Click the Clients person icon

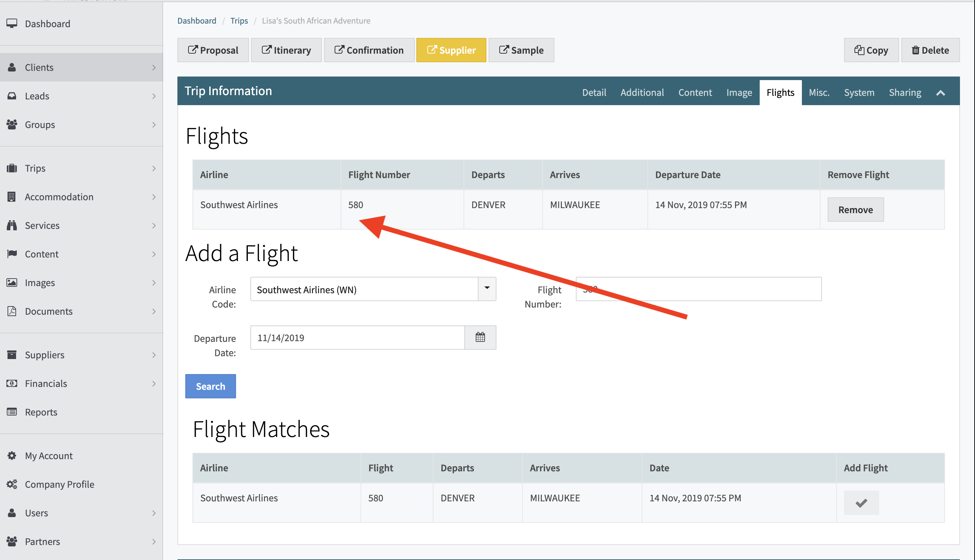click(12, 67)
